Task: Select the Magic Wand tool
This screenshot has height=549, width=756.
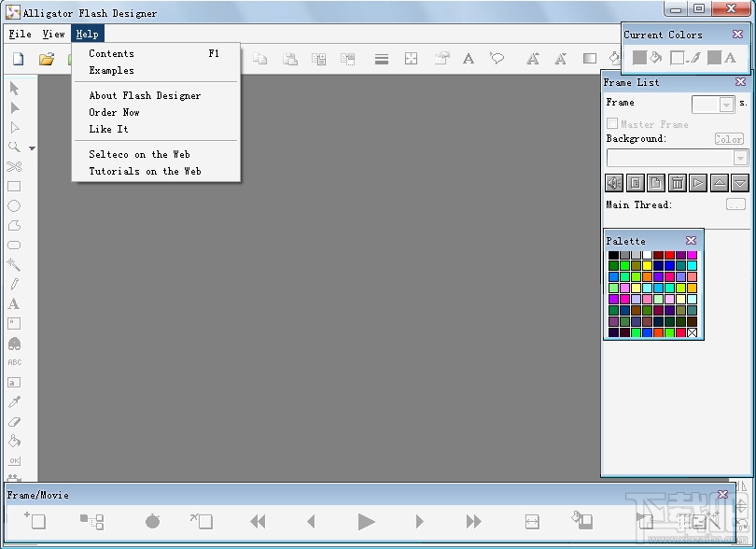Action: (x=15, y=264)
